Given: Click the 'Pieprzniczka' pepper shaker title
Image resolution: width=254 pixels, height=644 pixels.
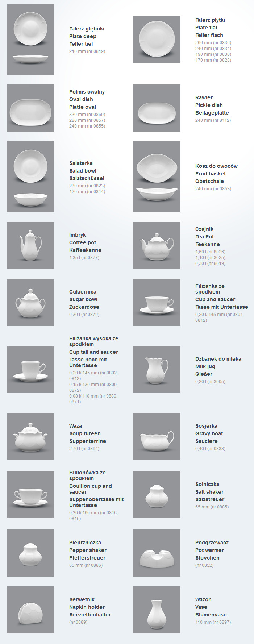Looking at the screenshot, I should point(85,543).
